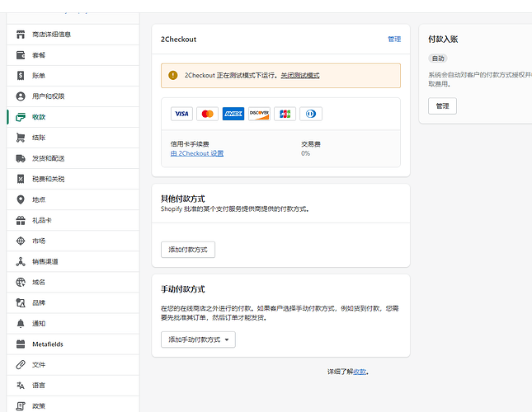Follow the 收款 learn more link

pos(360,372)
